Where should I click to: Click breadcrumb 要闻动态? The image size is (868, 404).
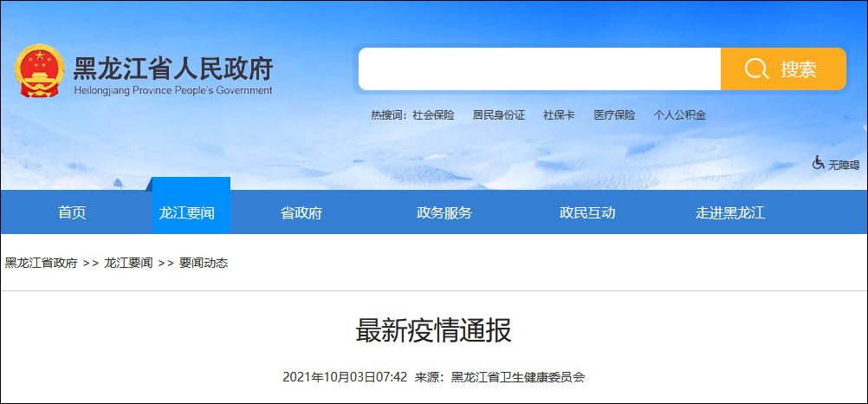204,264
